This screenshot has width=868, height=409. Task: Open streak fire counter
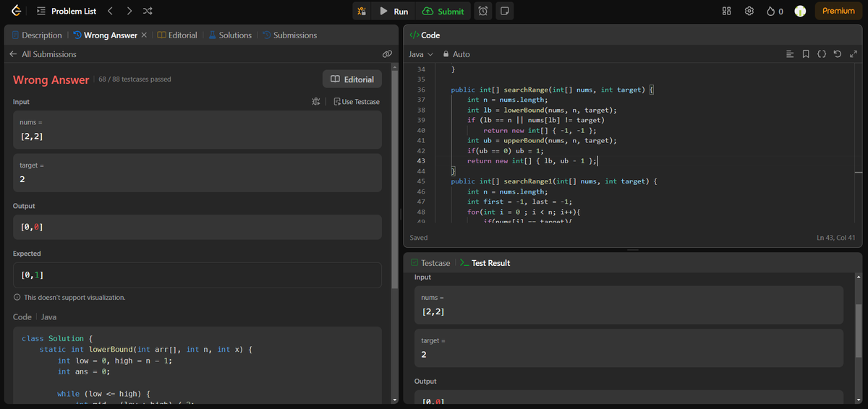pos(775,11)
